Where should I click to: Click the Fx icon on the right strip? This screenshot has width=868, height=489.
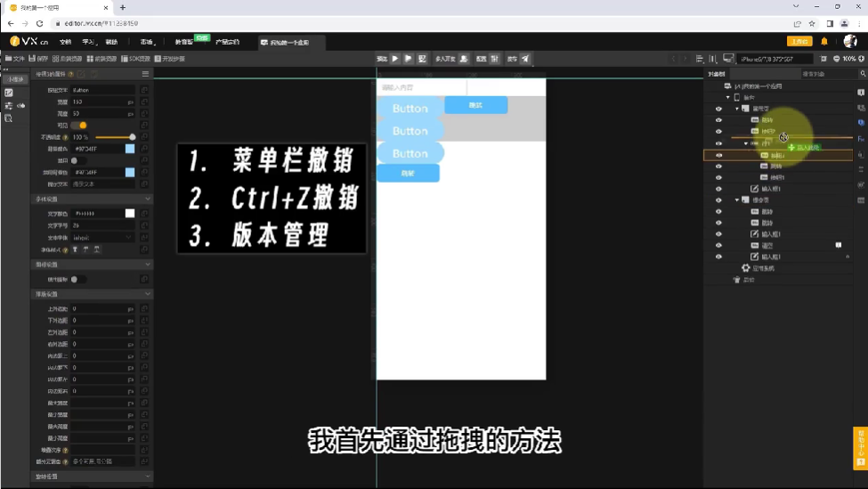(861, 139)
